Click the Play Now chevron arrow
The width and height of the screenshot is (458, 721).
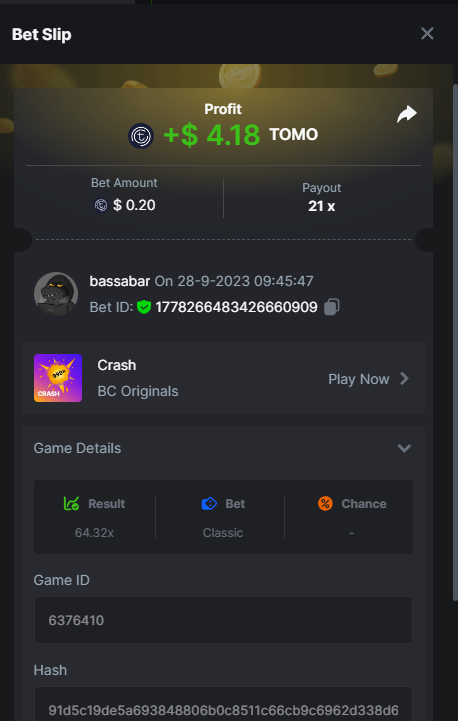pos(404,378)
